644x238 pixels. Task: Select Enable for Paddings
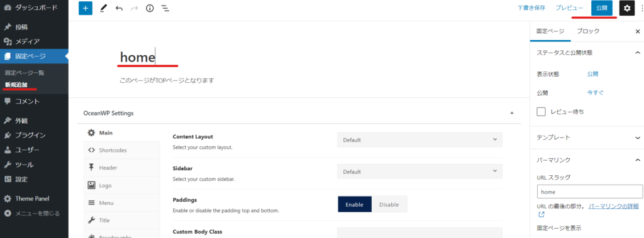click(355, 204)
